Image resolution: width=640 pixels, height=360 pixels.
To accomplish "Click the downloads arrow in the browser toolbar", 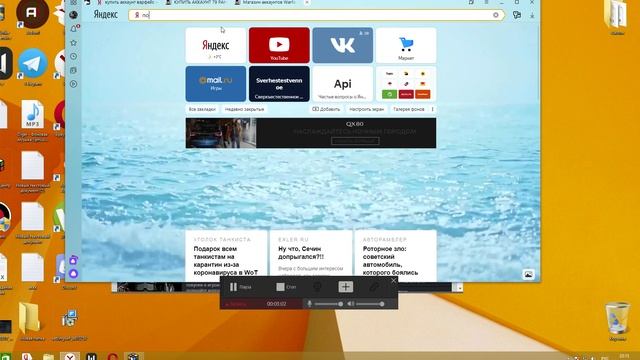I will [x=532, y=15].
